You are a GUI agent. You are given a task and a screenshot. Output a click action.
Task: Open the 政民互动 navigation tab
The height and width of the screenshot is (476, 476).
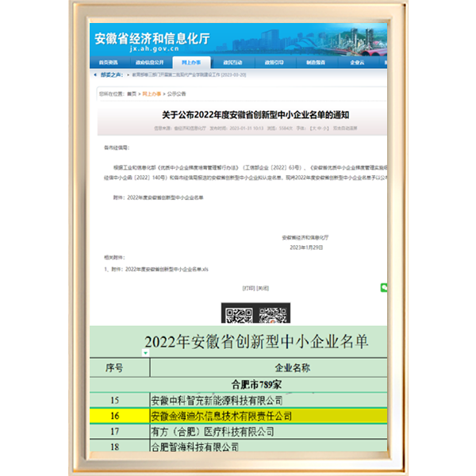(232, 63)
